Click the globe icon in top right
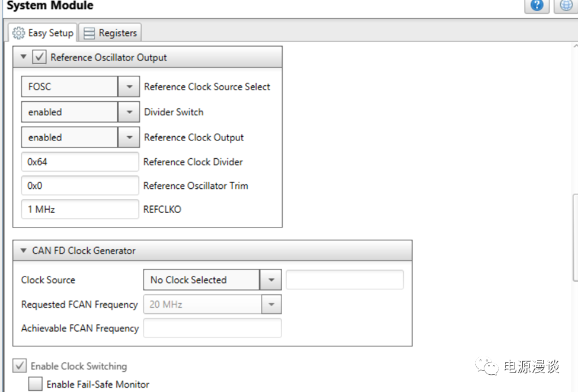578x392 pixels. [566, 5]
